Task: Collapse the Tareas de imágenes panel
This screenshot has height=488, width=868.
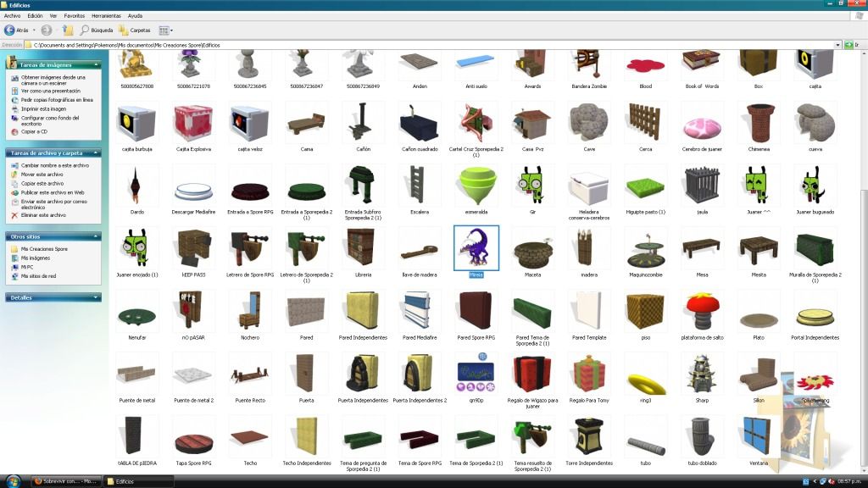Action: tap(97, 64)
